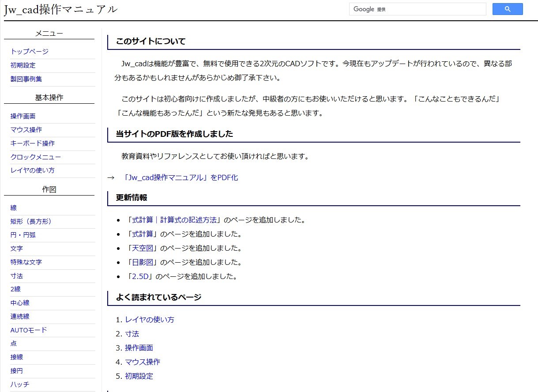Open the AUTOモード sidebar link
Screen dimensions: 538x392
(29, 330)
